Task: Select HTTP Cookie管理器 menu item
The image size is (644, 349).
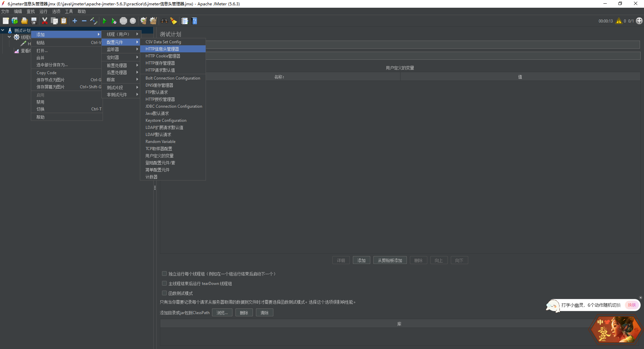Action: [173, 56]
